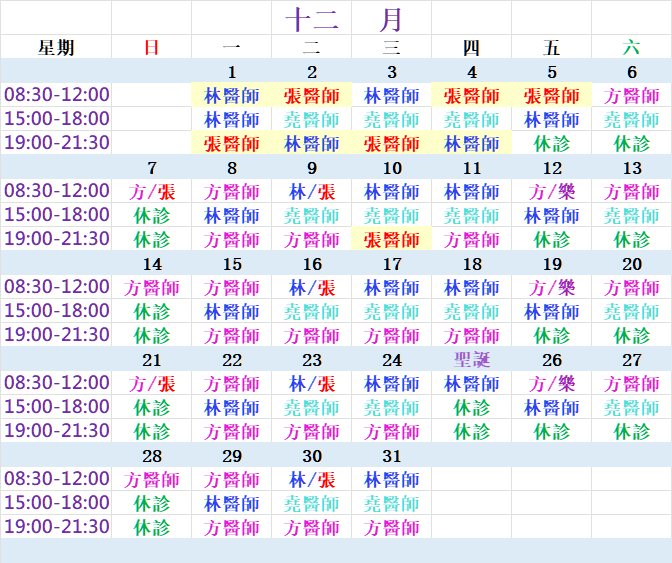
Task: Select 林醫師 in the afternoon of the 26th
Action: 552,408
